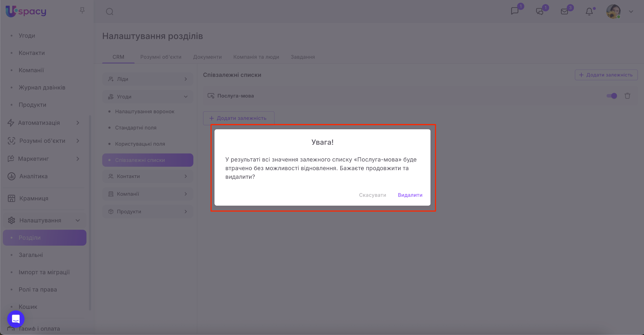Switch to the Розумні об'єкти tab
Screen dimensions: 644x335
pyautogui.click(x=161, y=57)
